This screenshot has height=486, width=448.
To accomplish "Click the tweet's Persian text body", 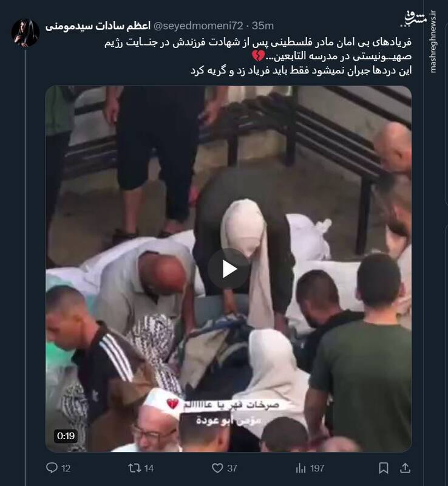I will tap(258, 56).
